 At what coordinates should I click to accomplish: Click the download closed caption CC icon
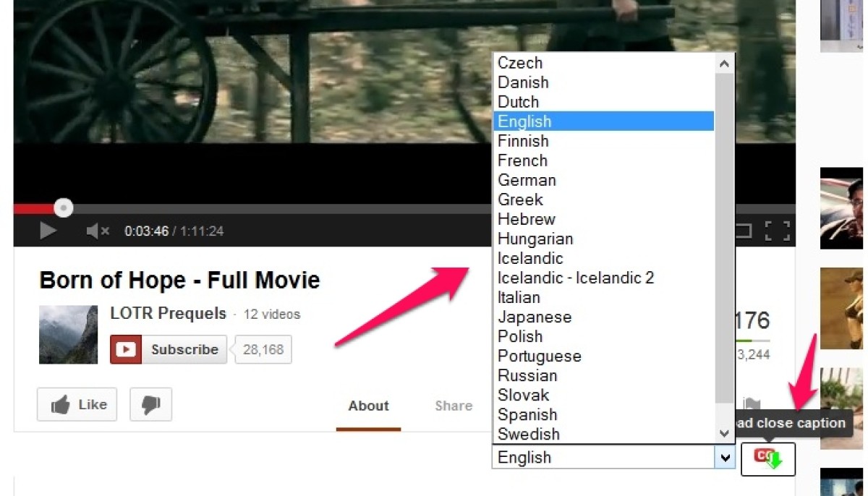[767, 458]
